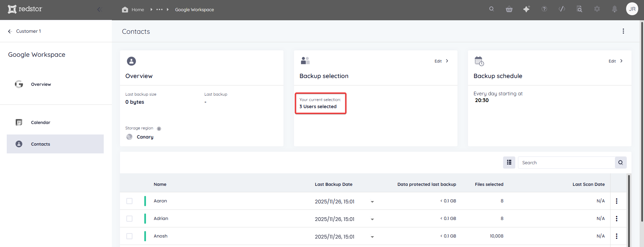
Task: Toggle the column view grid button
Action: point(509,163)
